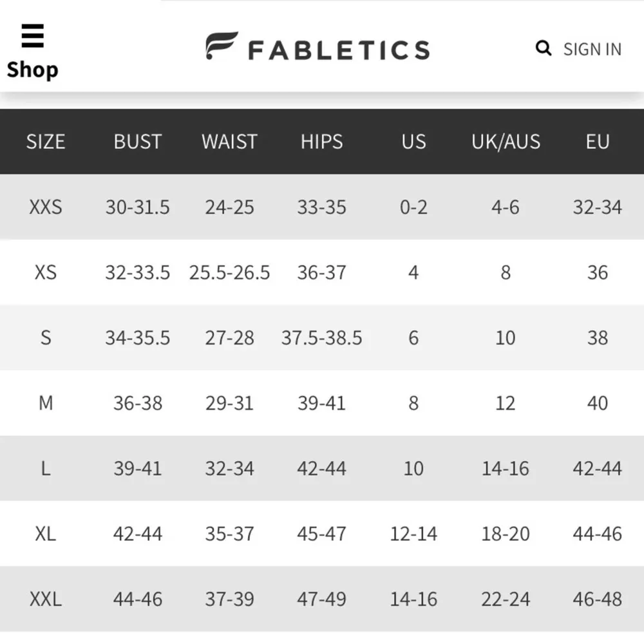
Task: Select the XXL size row label
Action: pyautogui.click(x=46, y=600)
